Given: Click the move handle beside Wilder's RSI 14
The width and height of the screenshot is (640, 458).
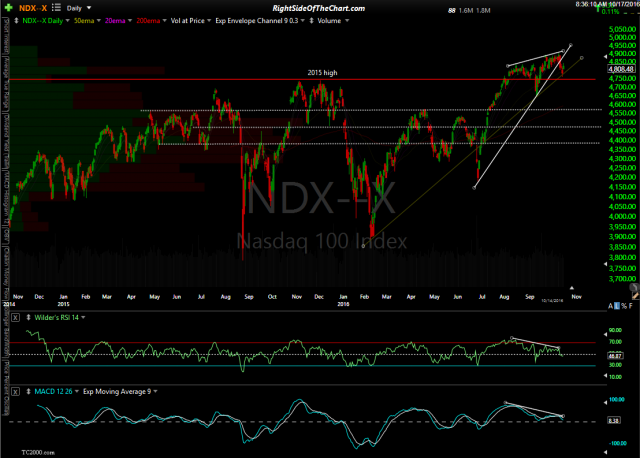Looking at the screenshot, I should (29, 317).
